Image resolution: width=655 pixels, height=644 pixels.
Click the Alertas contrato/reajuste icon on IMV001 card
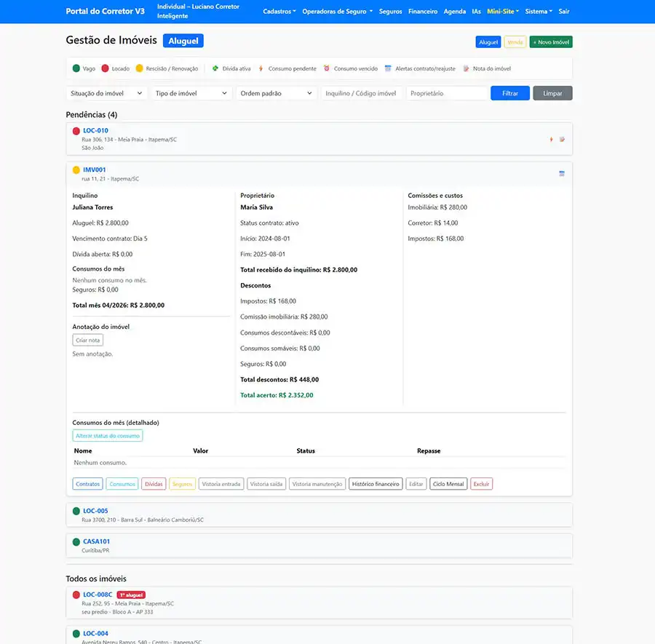click(562, 173)
